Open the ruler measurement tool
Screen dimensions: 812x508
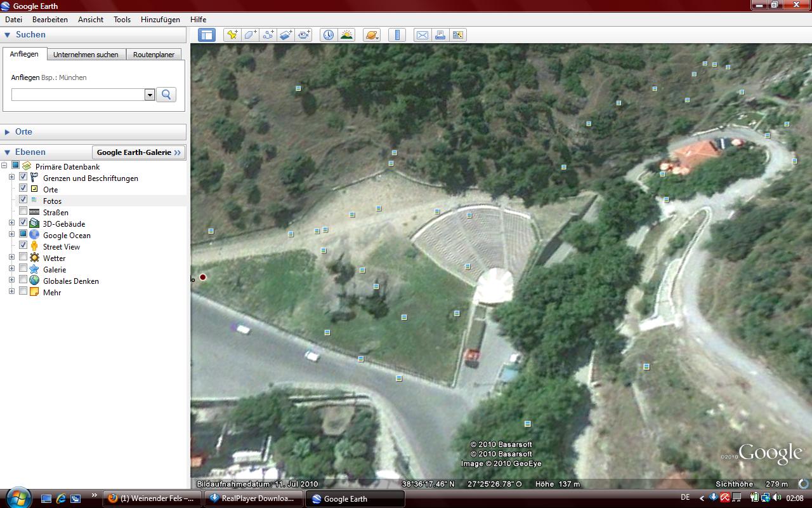[x=397, y=35]
